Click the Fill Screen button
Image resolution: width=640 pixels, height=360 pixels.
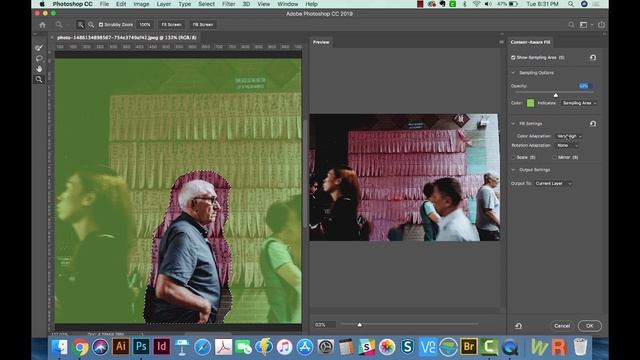pyautogui.click(x=203, y=24)
